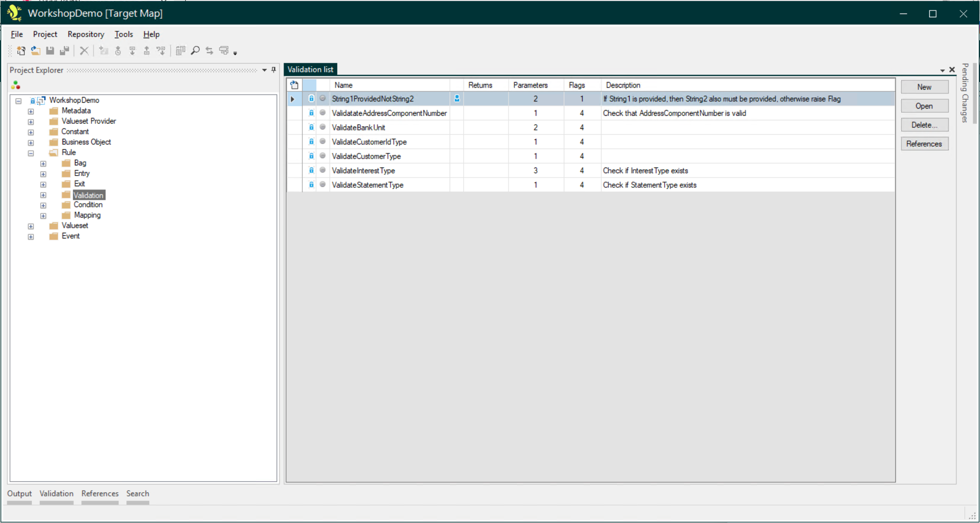Screen dimensions: 980x523
Task: Click the Delete... button
Action: [x=924, y=125]
